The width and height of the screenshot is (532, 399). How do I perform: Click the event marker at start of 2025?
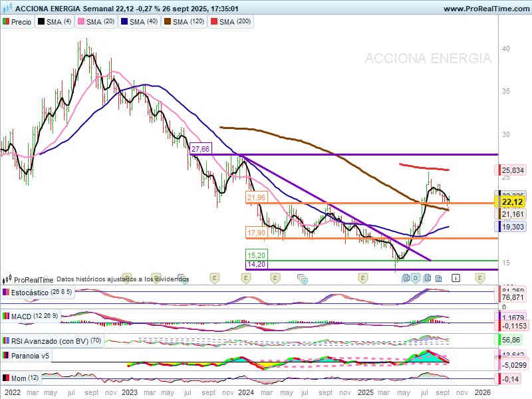click(363, 278)
